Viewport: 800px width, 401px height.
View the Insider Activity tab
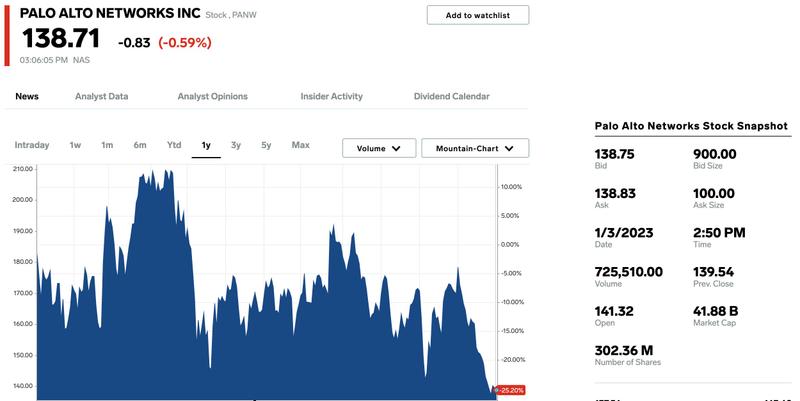click(332, 96)
